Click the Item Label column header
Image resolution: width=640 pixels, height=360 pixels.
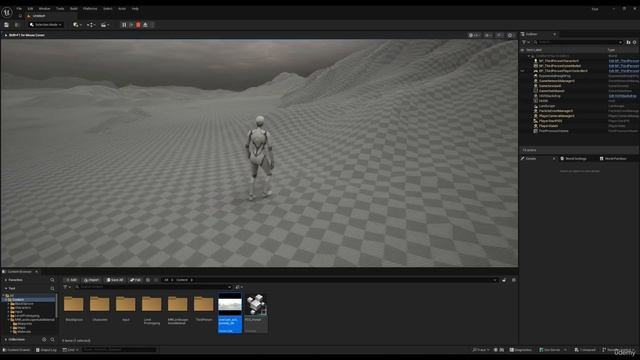coord(534,50)
